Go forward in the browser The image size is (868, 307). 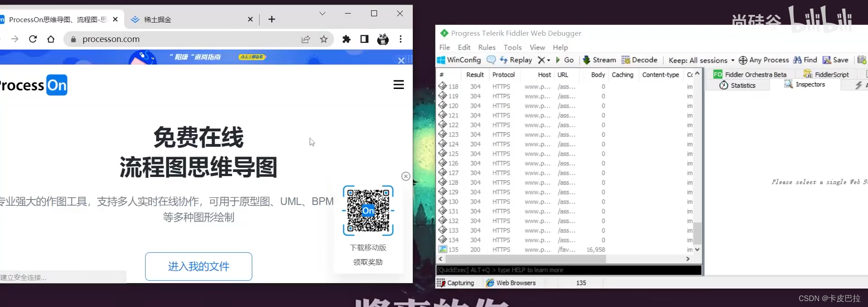(15, 39)
